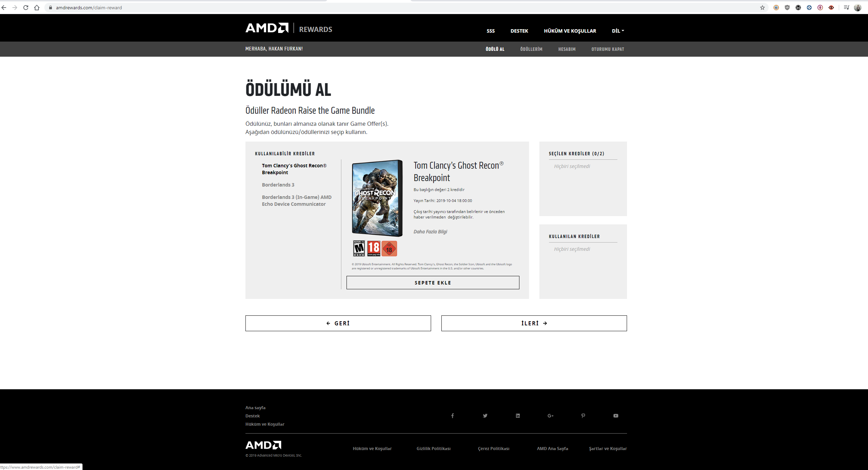
Task: Open the media control icon in Chrome toolbar
Action: tap(846, 8)
